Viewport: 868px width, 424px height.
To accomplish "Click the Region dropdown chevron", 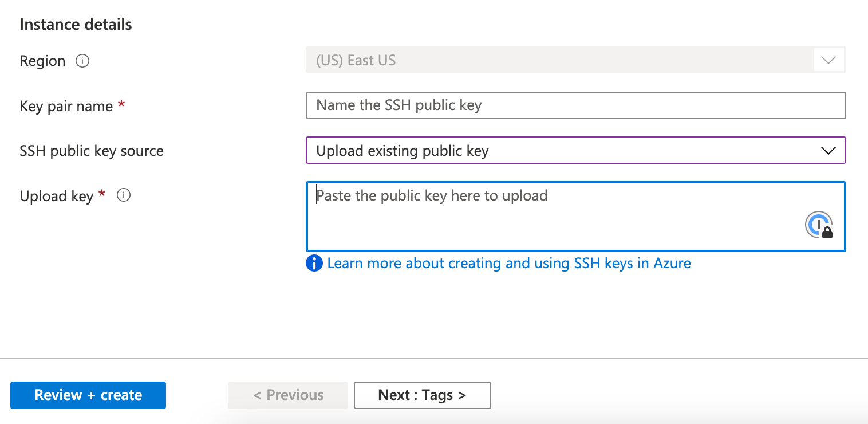I will (x=828, y=60).
